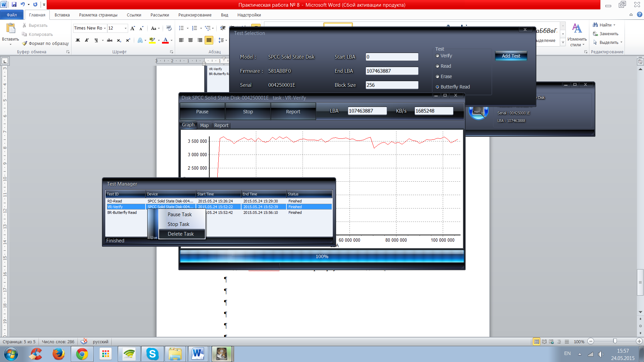The image size is (644, 362).
Task: Toggle underline Ч formatting
Action: click(x=96, y=40)
